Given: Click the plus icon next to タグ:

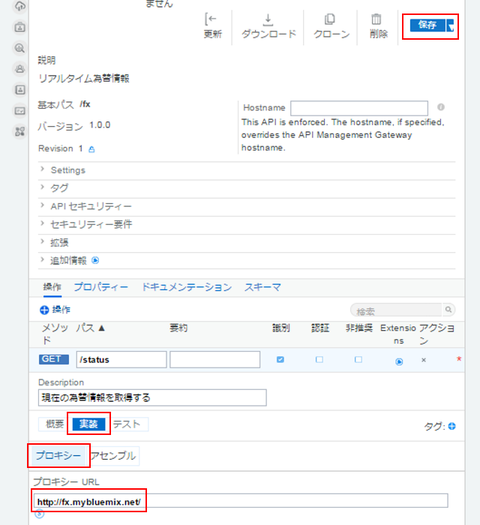Looking at the screenshot, I should (452, 426).
